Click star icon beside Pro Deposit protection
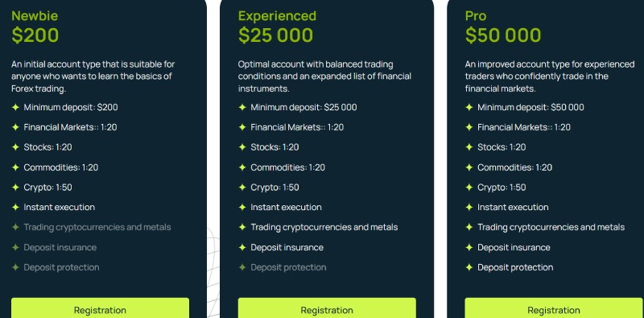The image size is (644, 318). (x=469, y=267)
